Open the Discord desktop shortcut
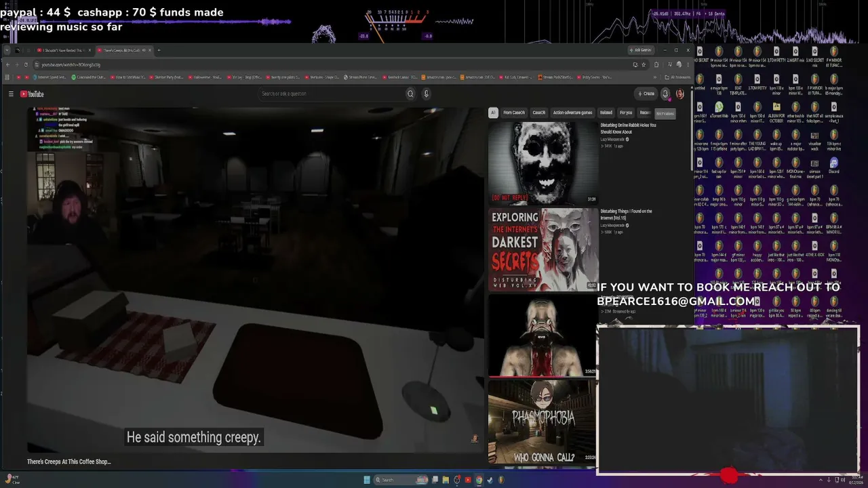This screenshot has height=488, width=868. tap(833, 166)
